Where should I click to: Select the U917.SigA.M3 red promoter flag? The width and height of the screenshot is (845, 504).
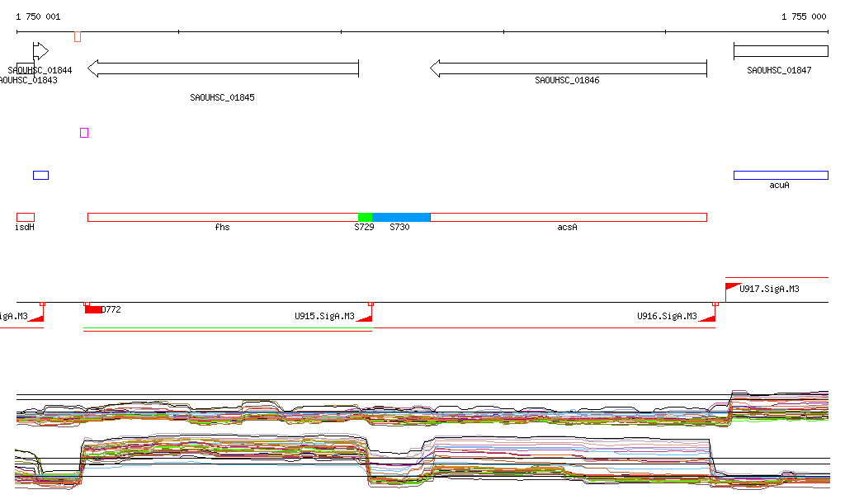pos(731,287)
